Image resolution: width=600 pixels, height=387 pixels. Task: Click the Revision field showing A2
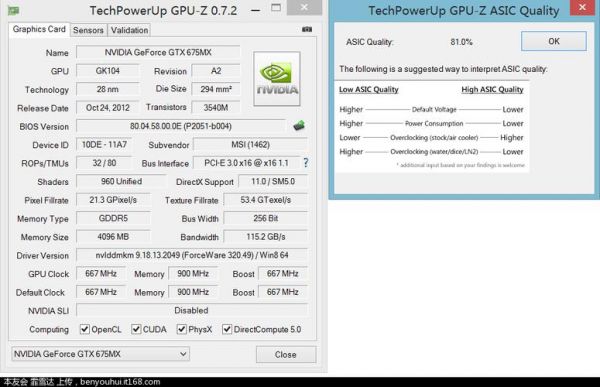click(216, 71)
